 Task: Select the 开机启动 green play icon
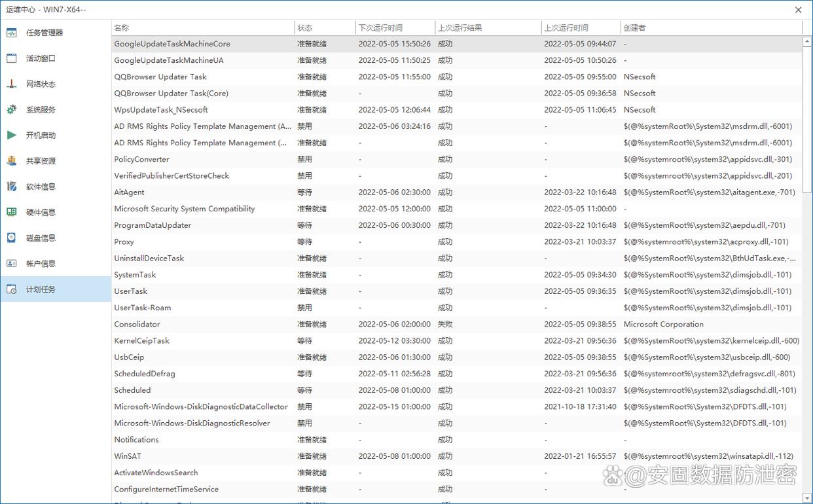12,135
